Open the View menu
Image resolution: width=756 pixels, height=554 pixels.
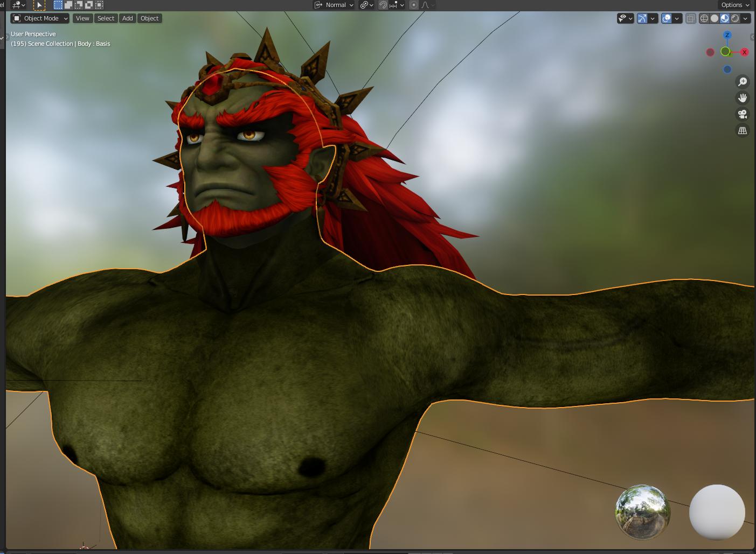tap(82, 18)
